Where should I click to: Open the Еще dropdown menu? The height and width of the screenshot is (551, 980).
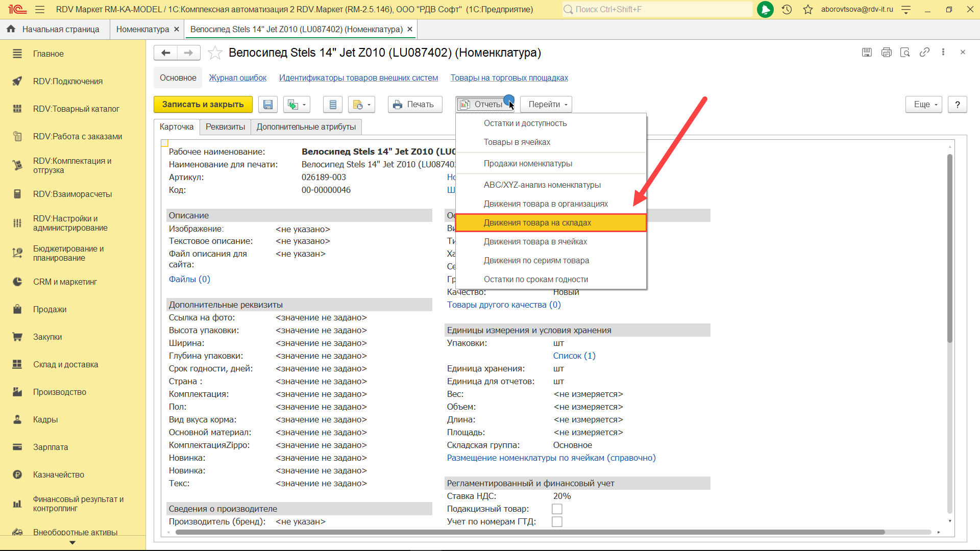click(924, 105)
